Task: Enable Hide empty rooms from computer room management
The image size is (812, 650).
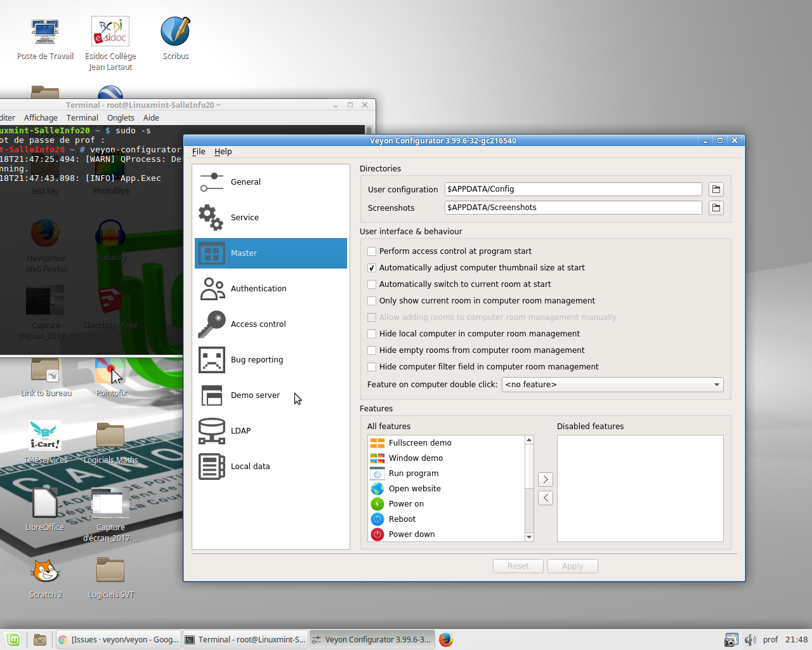Action: coord(372,350)
